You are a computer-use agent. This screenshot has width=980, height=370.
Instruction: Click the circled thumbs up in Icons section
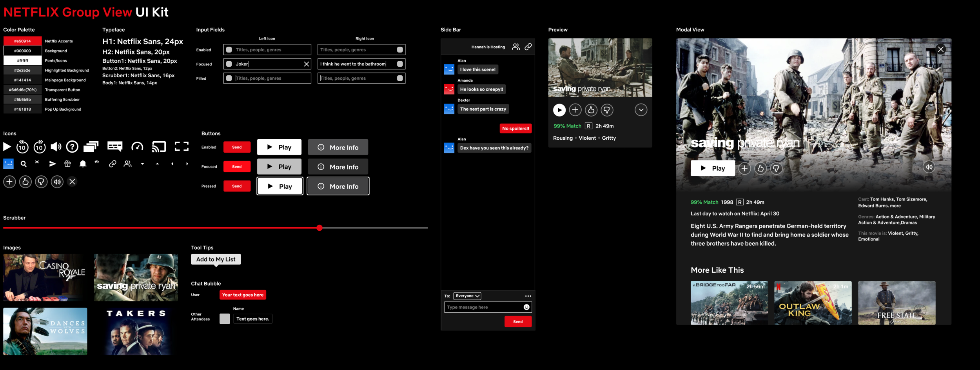[x=25, y=182]
